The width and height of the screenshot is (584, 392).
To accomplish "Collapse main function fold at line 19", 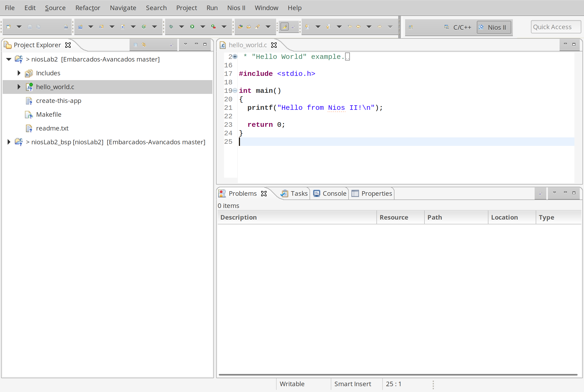I will [235, 90].
